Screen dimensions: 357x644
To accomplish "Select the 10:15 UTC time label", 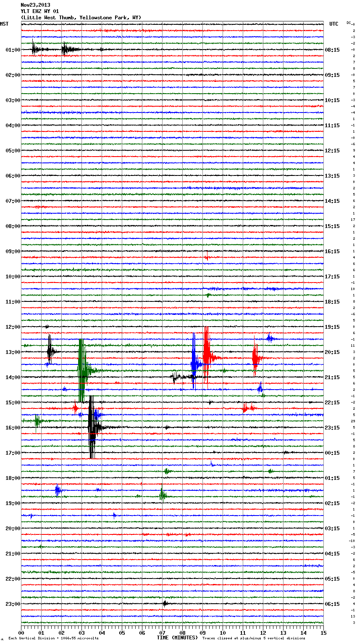I will pos(332,100).
